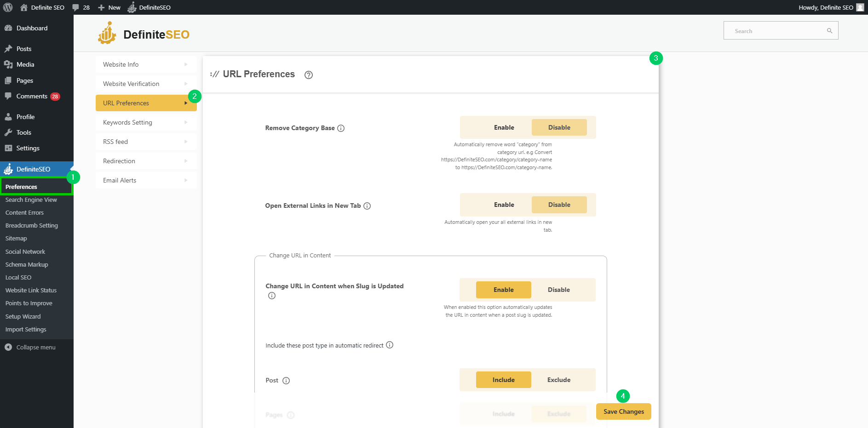Click the Tools wrench icon
Screen dimensions: 868x428
[x=8, y=132]
